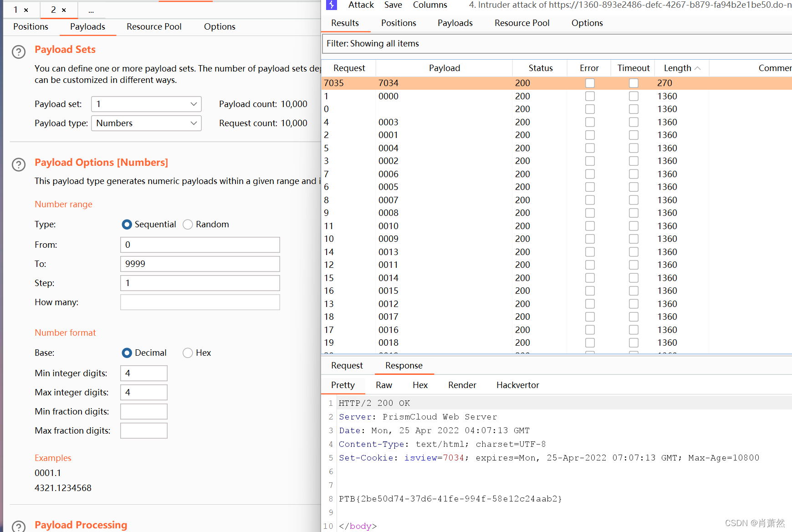Toggle sort arrow on Length column
Viewport: 792px width, 532px height.
click(697, 68)
